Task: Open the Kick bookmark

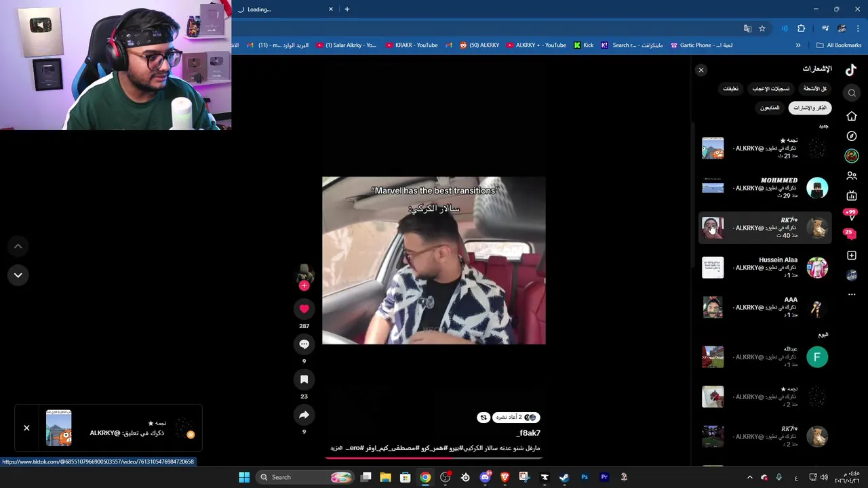Action: (583, 45)
